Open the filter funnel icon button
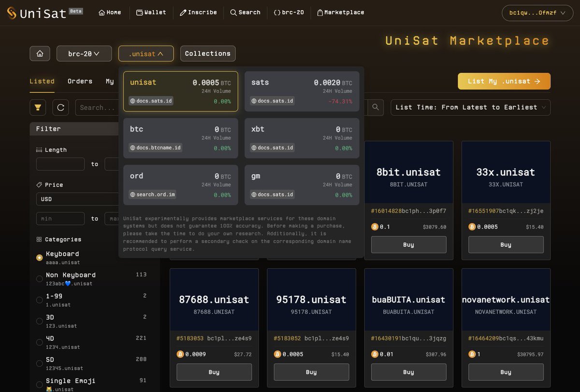Viewport: 580px width, 392px height. [x=38, y=107]
